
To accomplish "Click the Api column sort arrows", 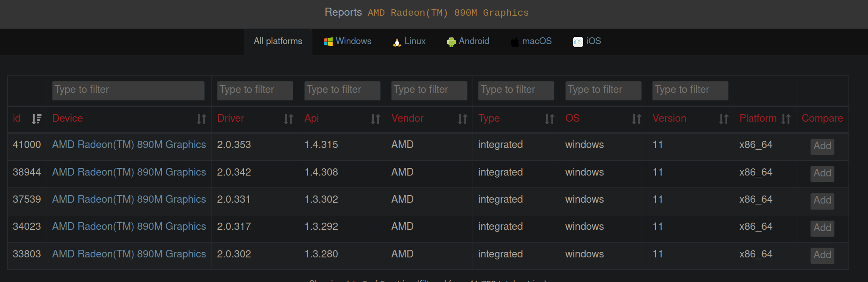I will 376,119.
